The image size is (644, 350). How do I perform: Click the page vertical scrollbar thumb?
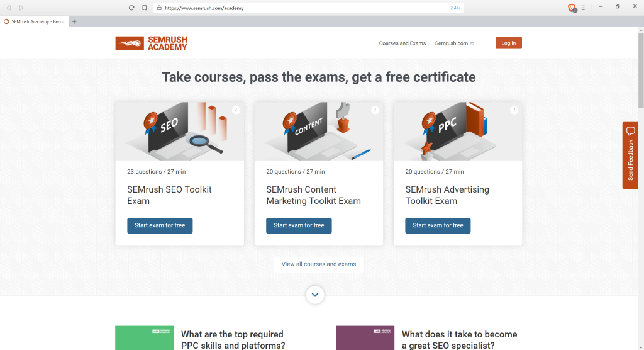click(641, 71)
